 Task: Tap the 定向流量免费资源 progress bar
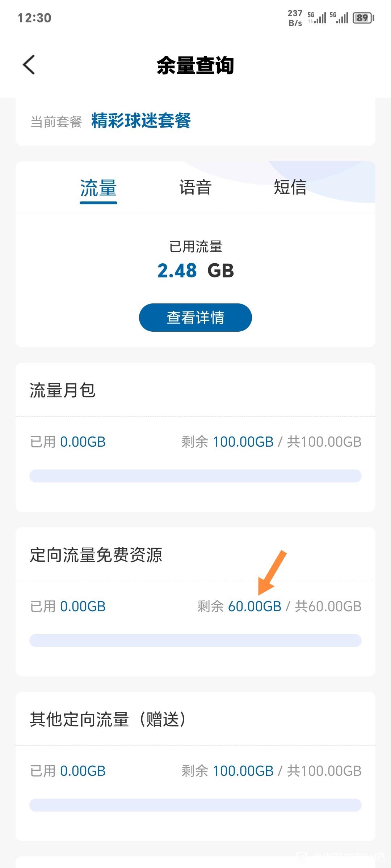195,641
